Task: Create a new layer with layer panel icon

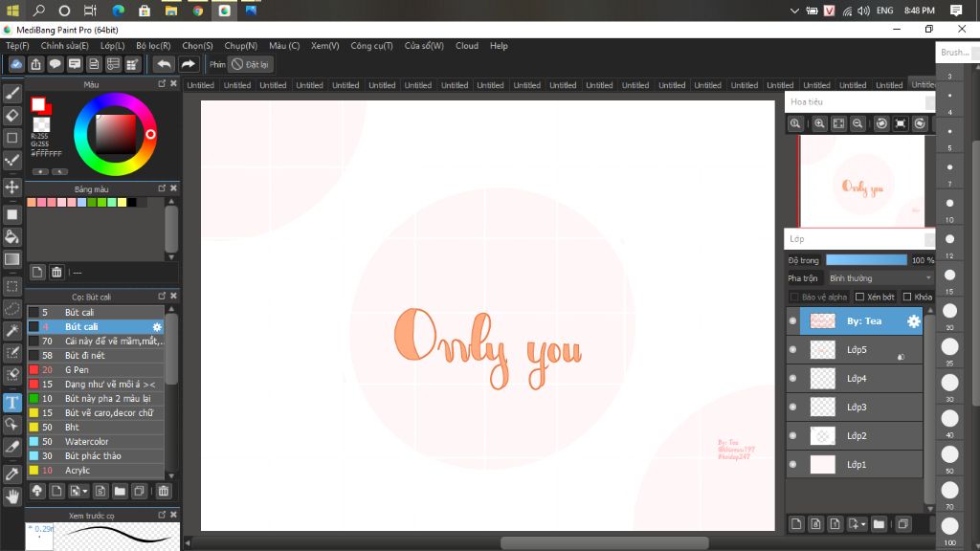Action: coord(796,524)
